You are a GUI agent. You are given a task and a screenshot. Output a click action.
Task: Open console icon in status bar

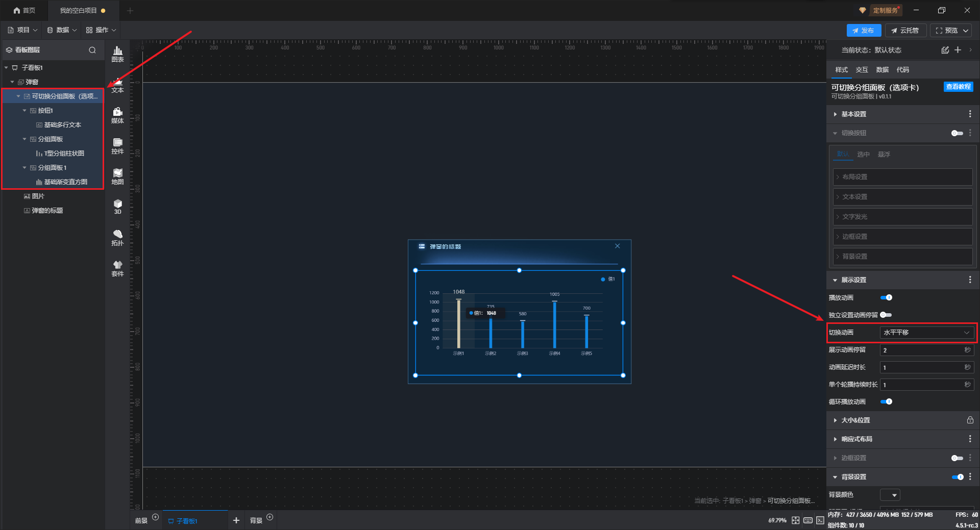(x=820, y=520)
